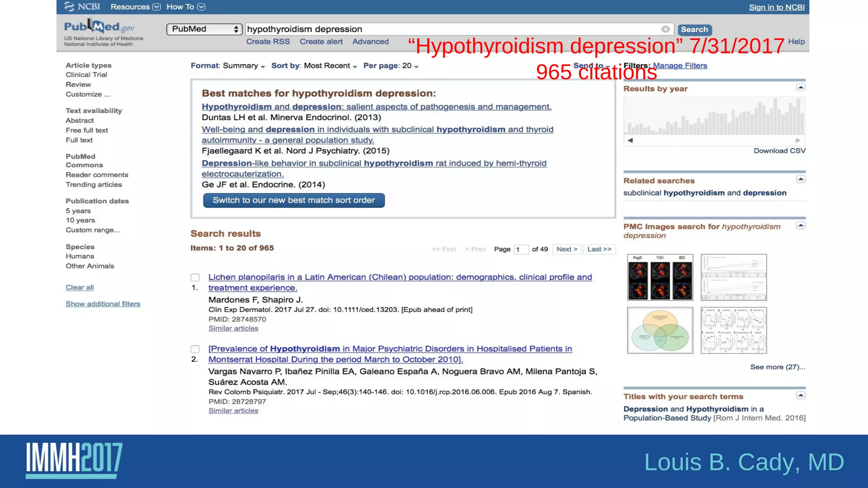The image size is (868, 488).
Task: Open Per page 20 dropdown
Action: tap(391, 66)
